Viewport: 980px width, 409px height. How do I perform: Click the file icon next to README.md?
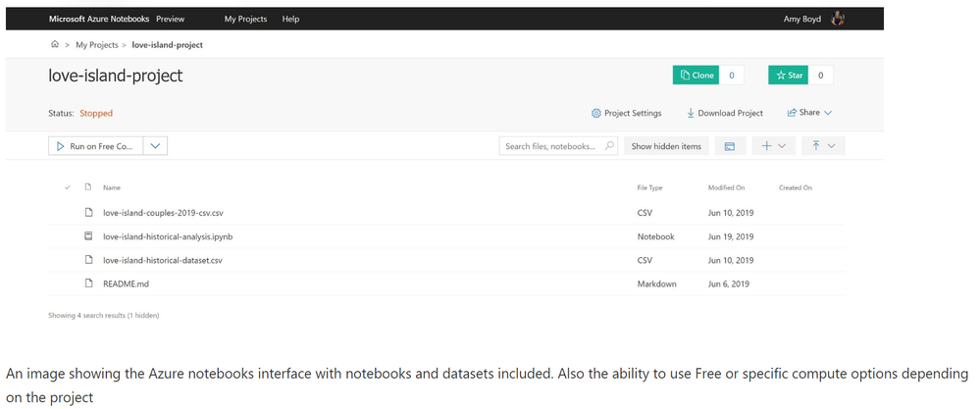(88, 283)
